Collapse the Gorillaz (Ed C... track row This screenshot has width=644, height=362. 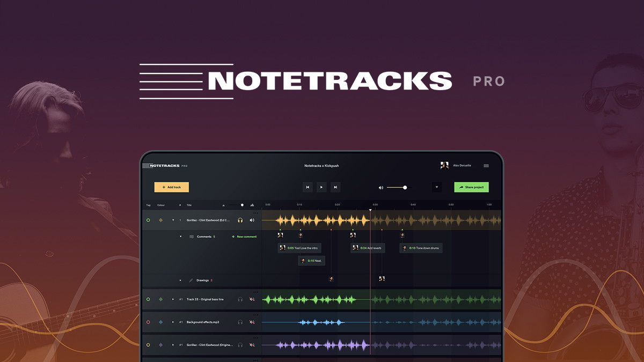tap(173, 220)
